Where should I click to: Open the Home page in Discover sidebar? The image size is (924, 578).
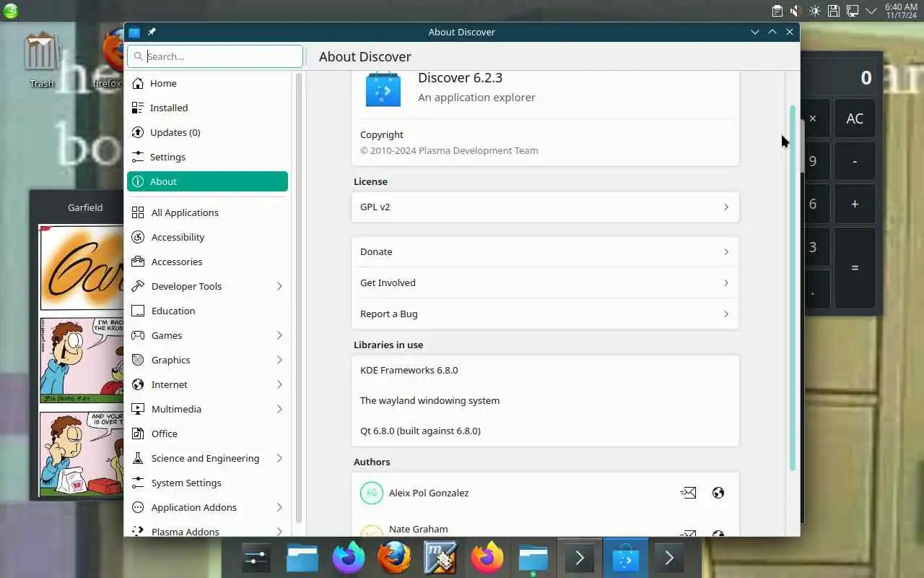[x=207, y=83]
